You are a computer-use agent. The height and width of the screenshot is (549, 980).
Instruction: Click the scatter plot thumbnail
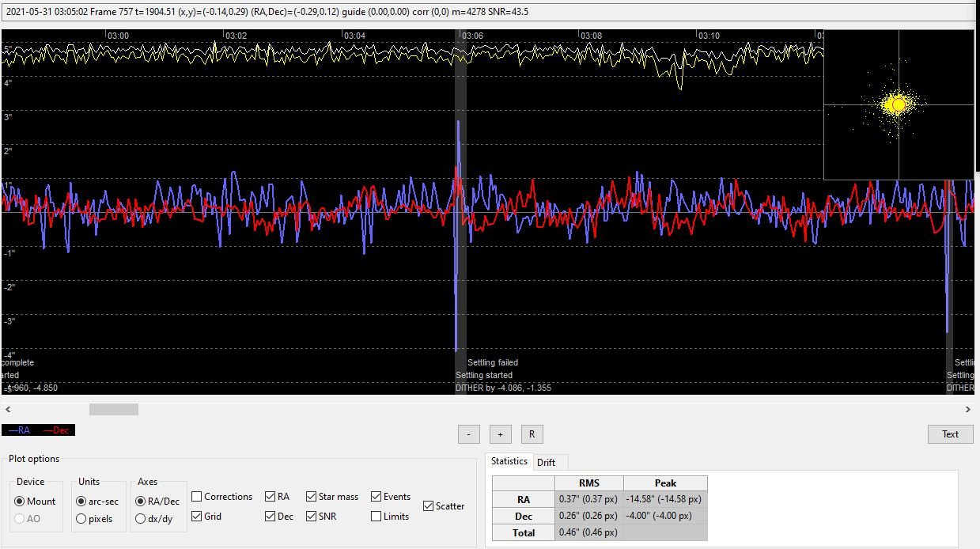[899, 104]
